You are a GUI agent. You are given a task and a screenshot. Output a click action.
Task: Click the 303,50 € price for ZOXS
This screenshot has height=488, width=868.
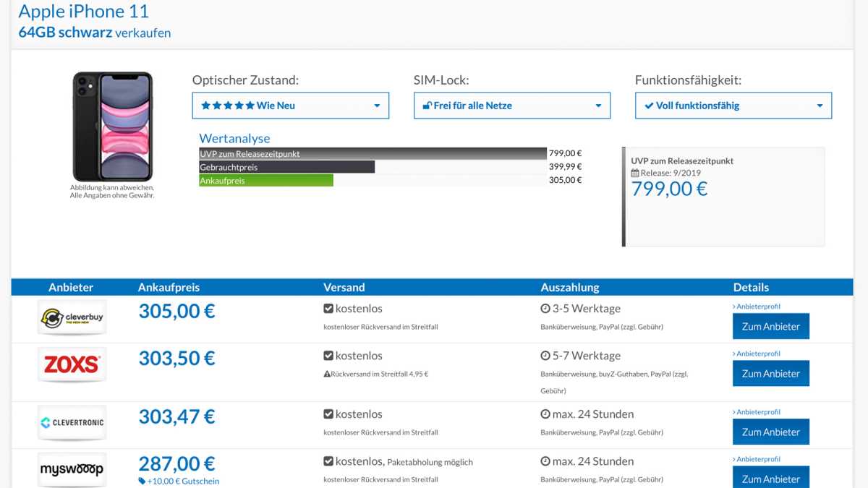176,359
